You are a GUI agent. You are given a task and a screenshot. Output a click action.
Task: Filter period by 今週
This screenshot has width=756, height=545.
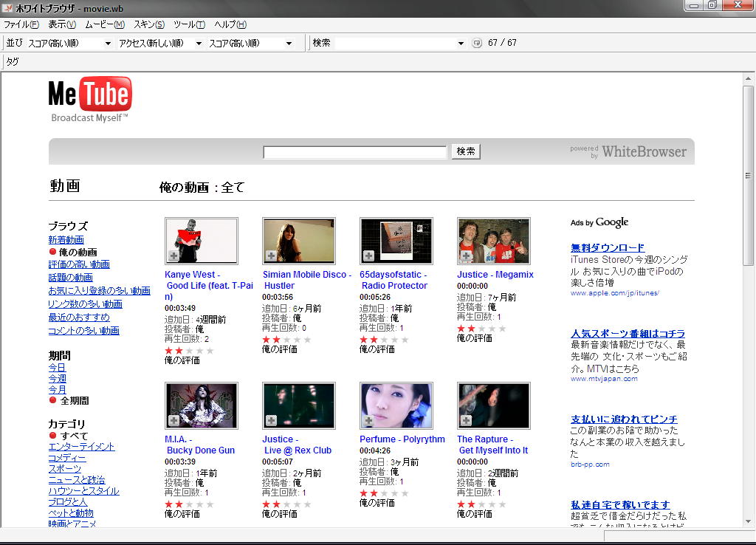coord(58,379)
